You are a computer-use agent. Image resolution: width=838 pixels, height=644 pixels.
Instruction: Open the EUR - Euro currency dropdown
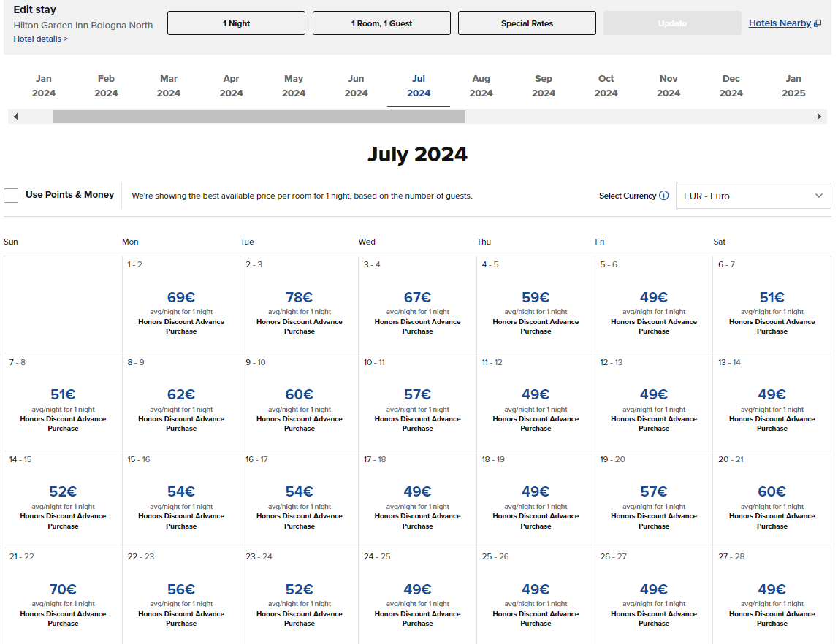tap(753, 196)
